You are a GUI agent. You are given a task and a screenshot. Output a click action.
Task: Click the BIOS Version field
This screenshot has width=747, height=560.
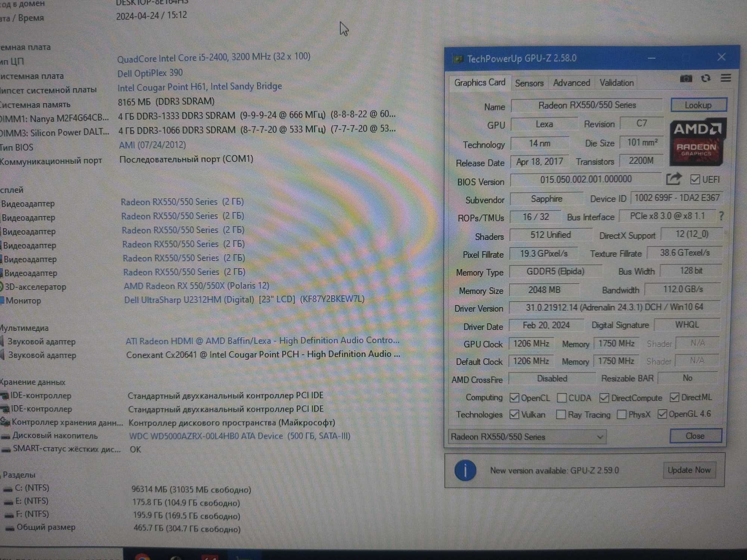586,180
